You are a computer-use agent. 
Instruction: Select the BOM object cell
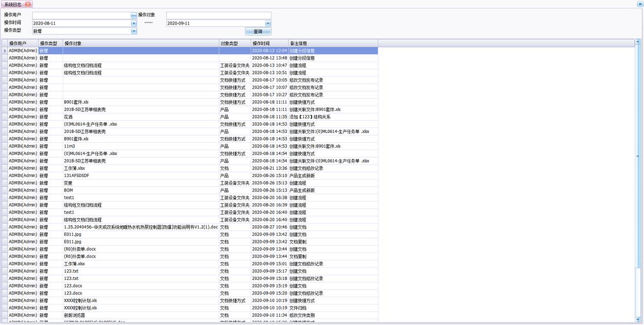pyautogui.click(x=141, y=190)
